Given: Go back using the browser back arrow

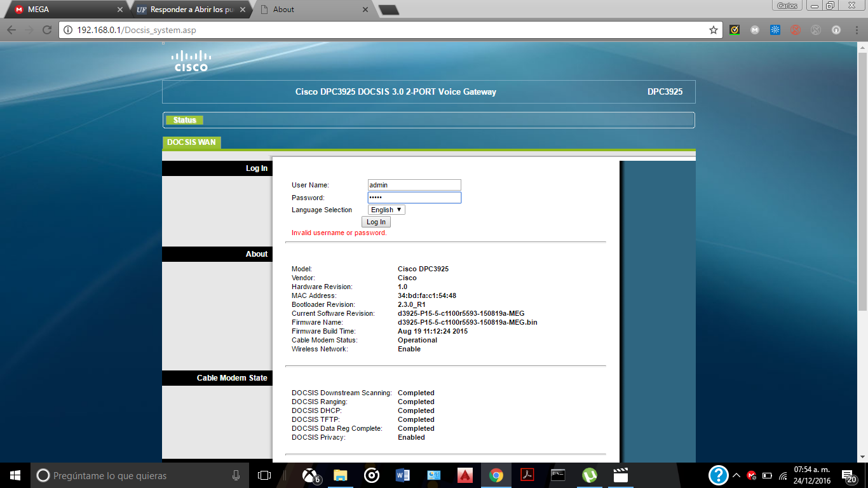Looking at the screenshot, I should pos(11,30).
